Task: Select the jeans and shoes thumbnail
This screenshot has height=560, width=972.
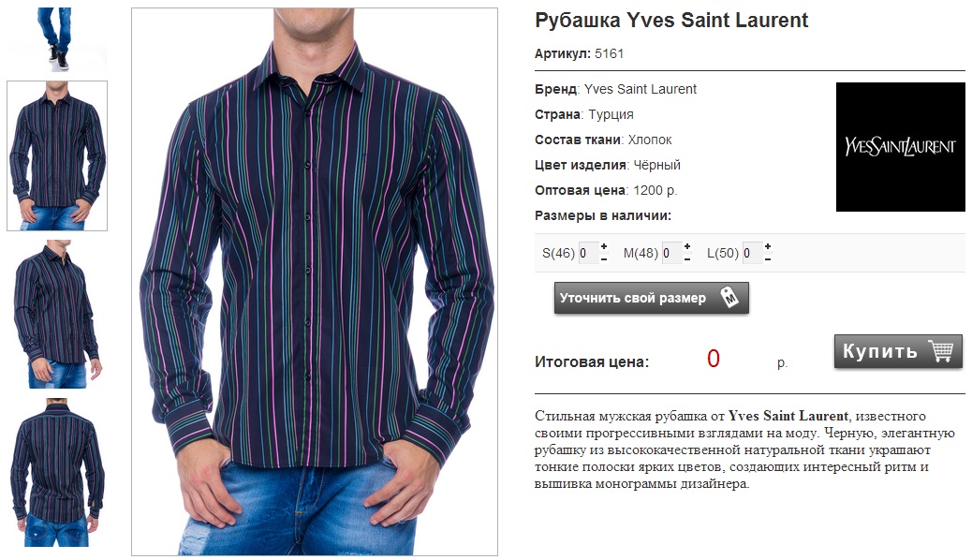Action: click(56, 38)
